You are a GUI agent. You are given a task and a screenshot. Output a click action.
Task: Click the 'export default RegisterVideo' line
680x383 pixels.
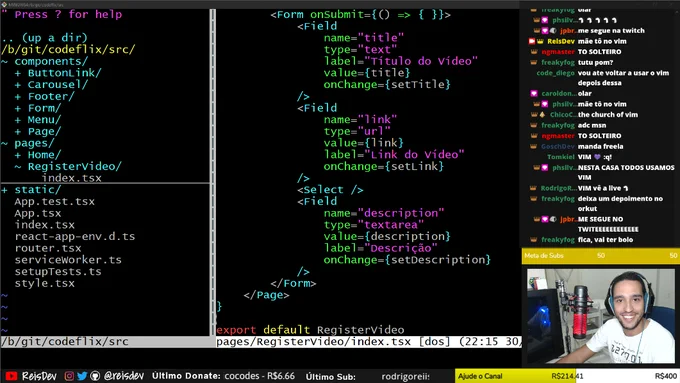point(310,330)
